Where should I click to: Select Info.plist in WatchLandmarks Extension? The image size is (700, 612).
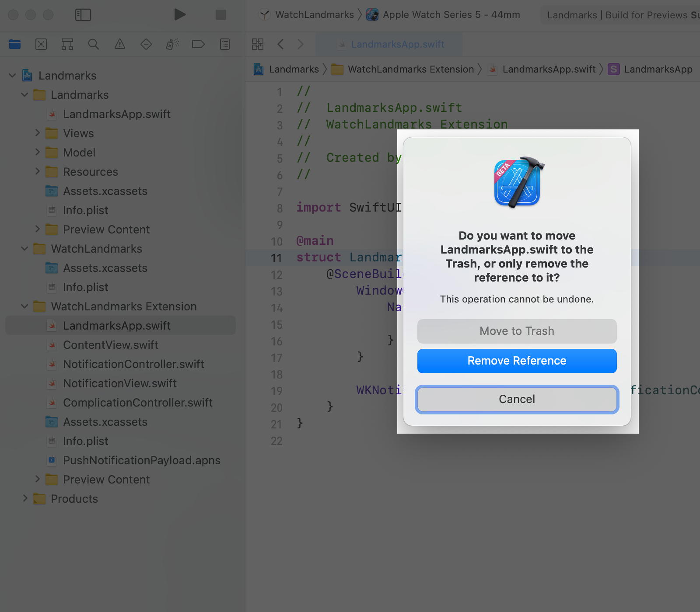(85, 441)
